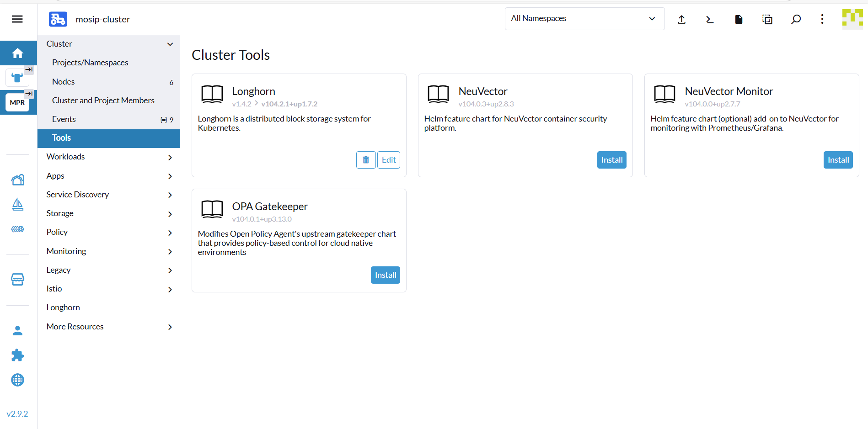Viewport: 868px width, 429px height.
Task: Open the Extensions puzzle icon
Action: [x=17, y=355]
